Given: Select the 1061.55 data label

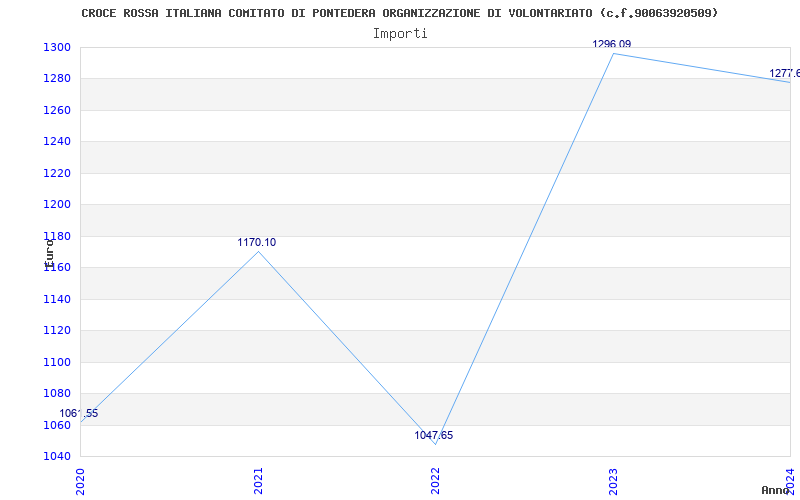Looking at the screenshot, I should pos(79,413).
